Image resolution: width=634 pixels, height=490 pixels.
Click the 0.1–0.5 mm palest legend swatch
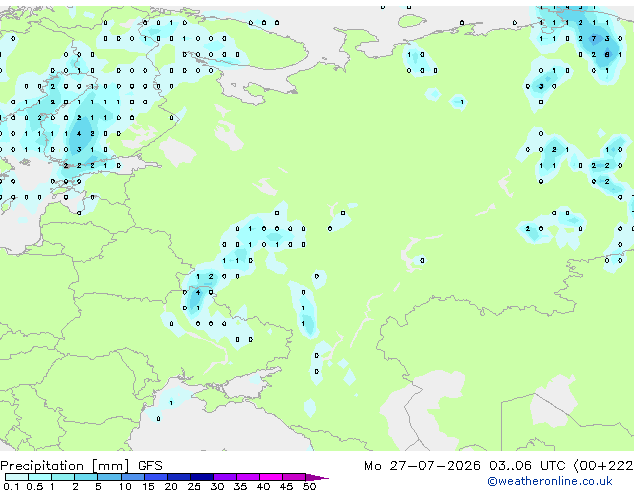tap(17, 477)
